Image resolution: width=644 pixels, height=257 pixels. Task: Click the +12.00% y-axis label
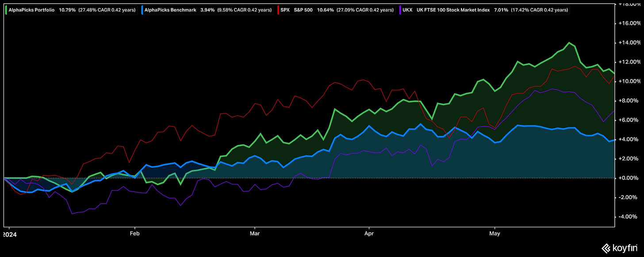[630, 62]
